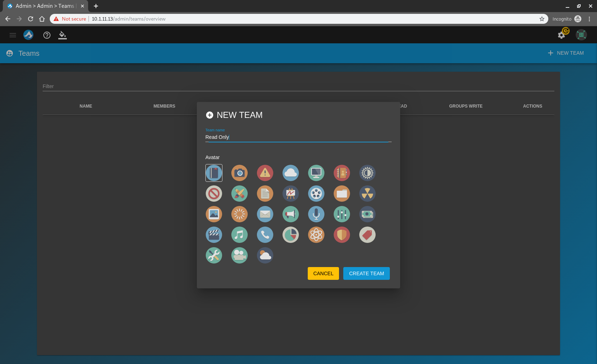The image size is (597, 364).
Task: Bookmark this page with the star
Action: [542, 19]
